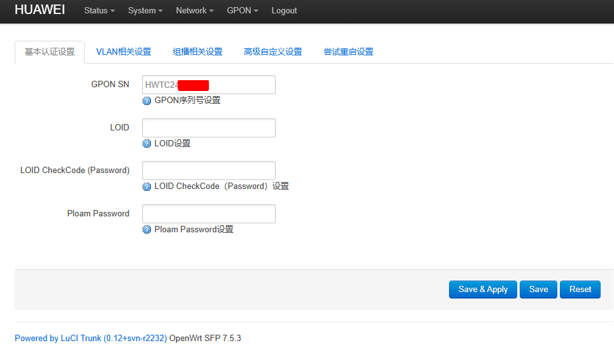
Task: Select the 基本认证设置 tab
Action: point(50,52)
